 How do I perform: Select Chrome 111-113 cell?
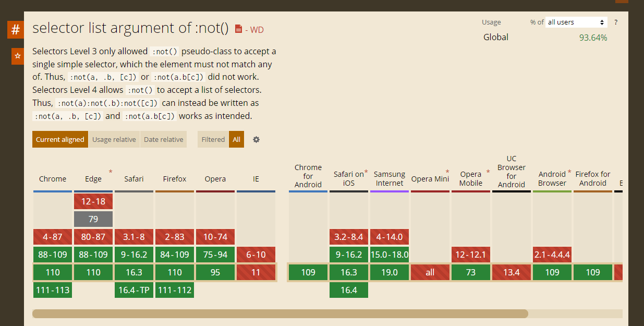coord(53,290)
